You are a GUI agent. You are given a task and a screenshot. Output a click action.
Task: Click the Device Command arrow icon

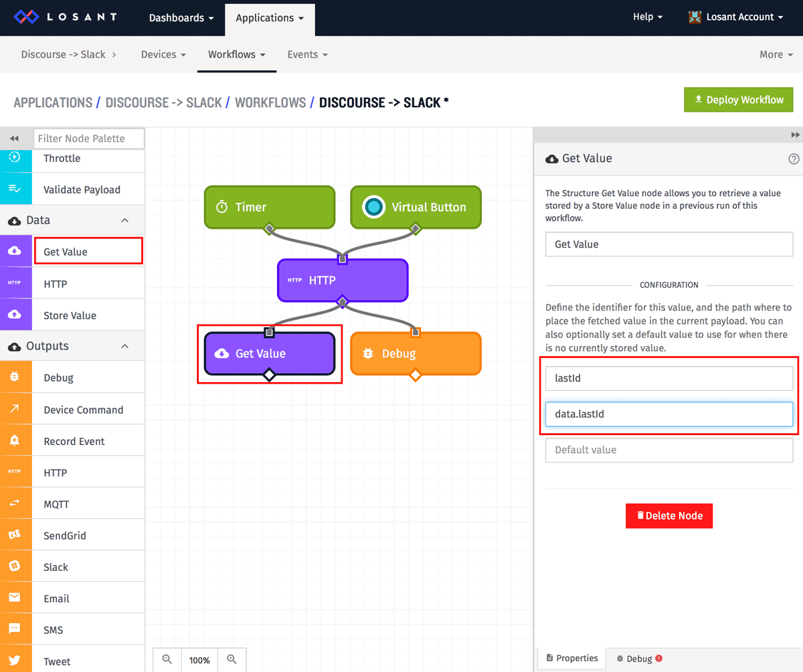(15, 410)
